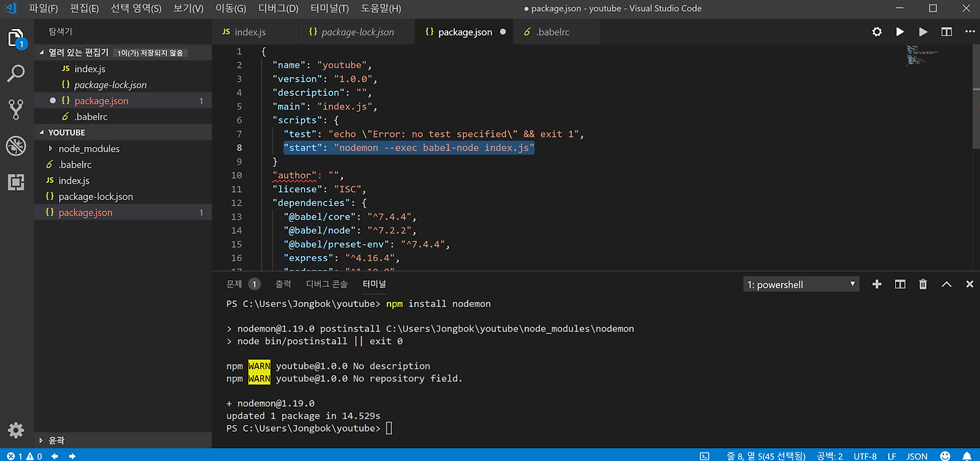
Task: Open the 선택 영역(S) menu
Action: point(136,8)
